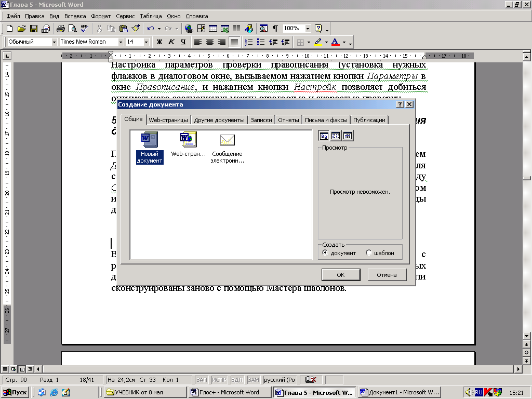The image size is (532, 399).
Task: Switch to Письма и факсы tab
Action: click(x=326, y=120)
